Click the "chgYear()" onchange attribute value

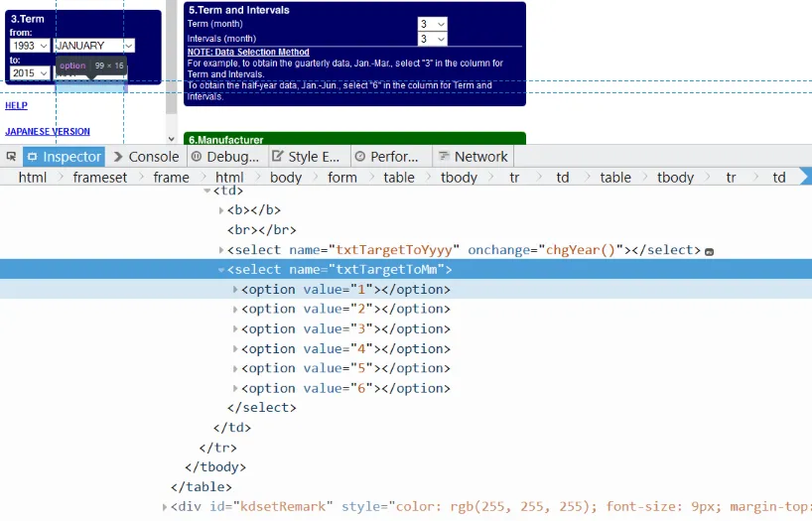coord(581,250)
